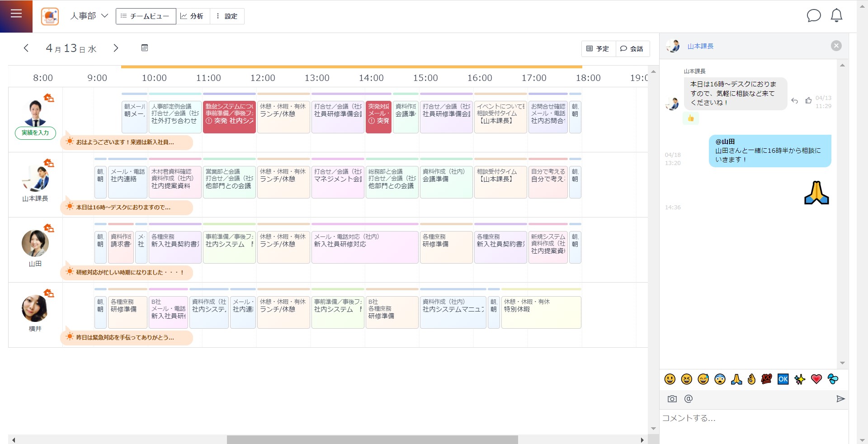Image resolution: width=868 pixels, height=444 pixels.
Task: Click the remote-work icon on 横井's avatar
Action: 49,293
